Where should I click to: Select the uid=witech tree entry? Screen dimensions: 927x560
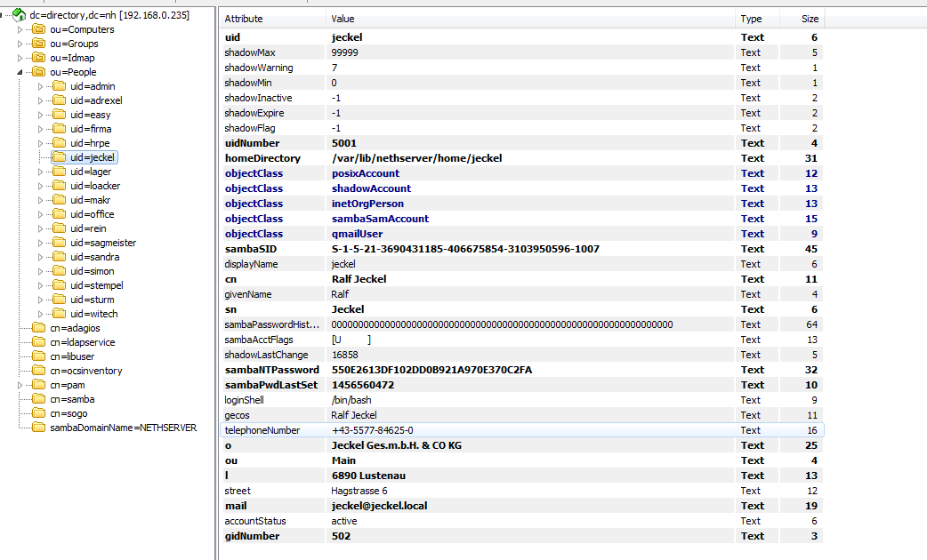coord(94,314)
